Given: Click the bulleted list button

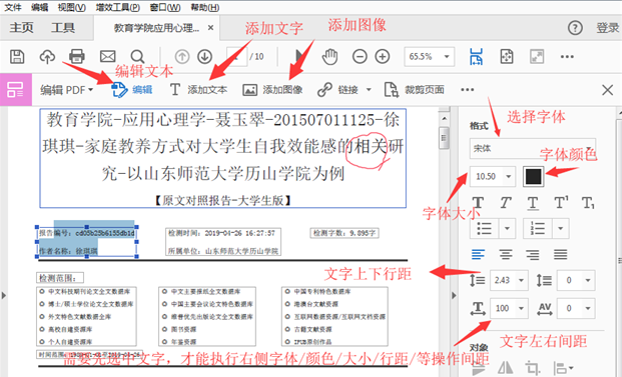Looking at the screenshot, I should (484, 228).
